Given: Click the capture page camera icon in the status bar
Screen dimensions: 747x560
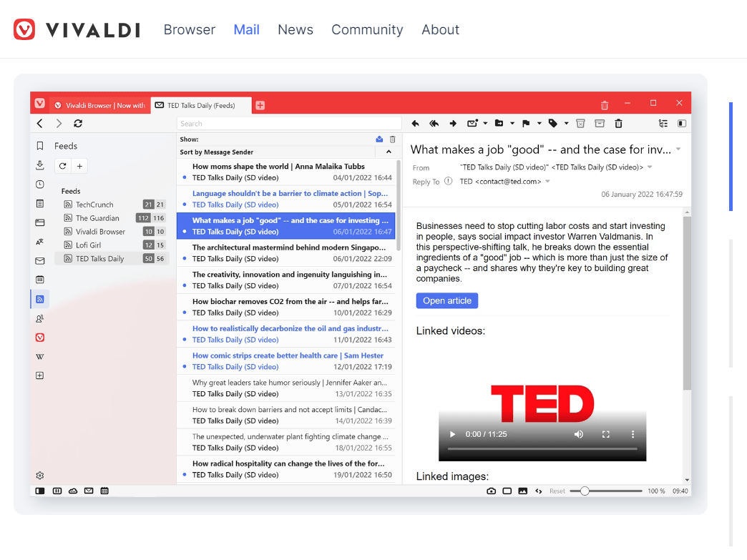Looking at the screenshot, I should 491,491.
